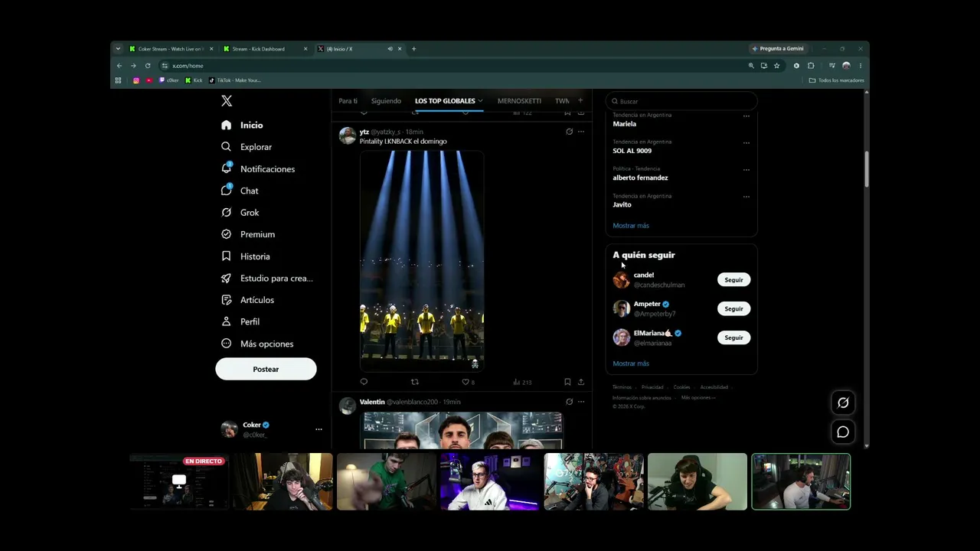Click Mostrar más under A quién seguir

click(631, 364)
